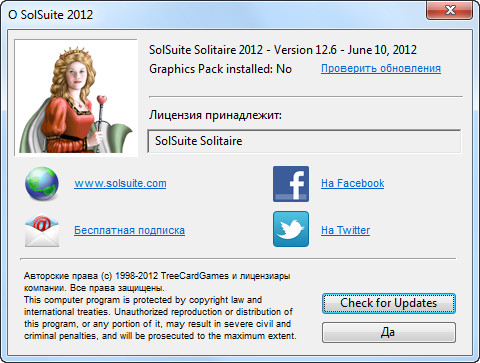
Task: Open the На Twitter link
Action: pyautogui.click(x=345, y=230)
